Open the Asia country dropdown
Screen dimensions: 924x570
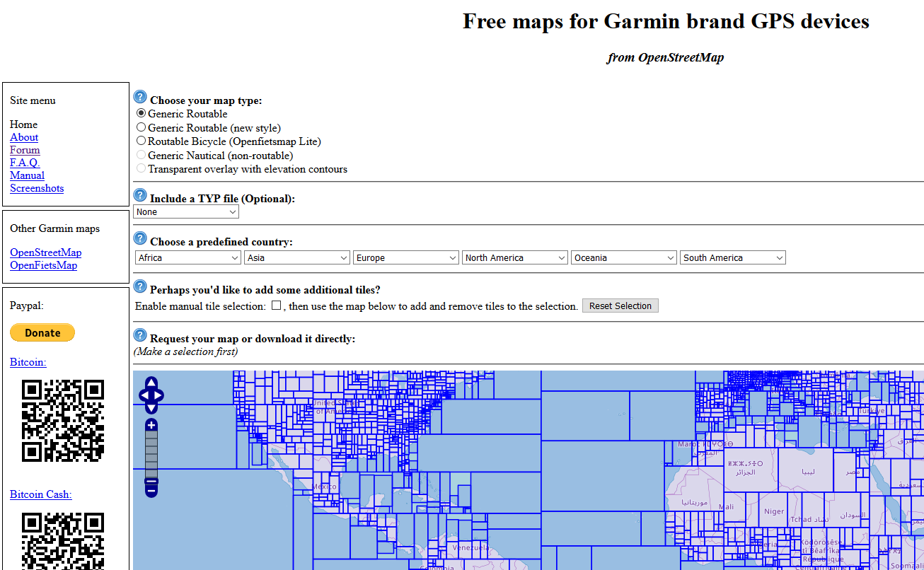pos(297,258)
